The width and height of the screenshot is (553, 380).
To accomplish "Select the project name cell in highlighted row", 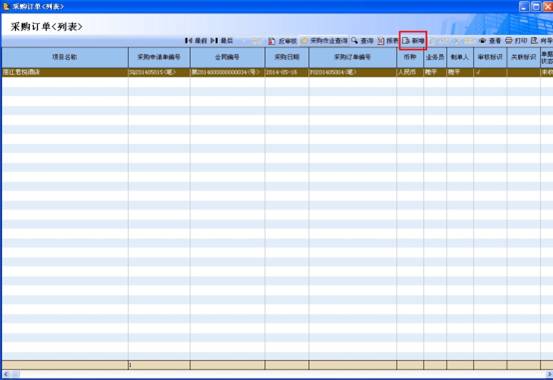I will [x=65, y=72].
